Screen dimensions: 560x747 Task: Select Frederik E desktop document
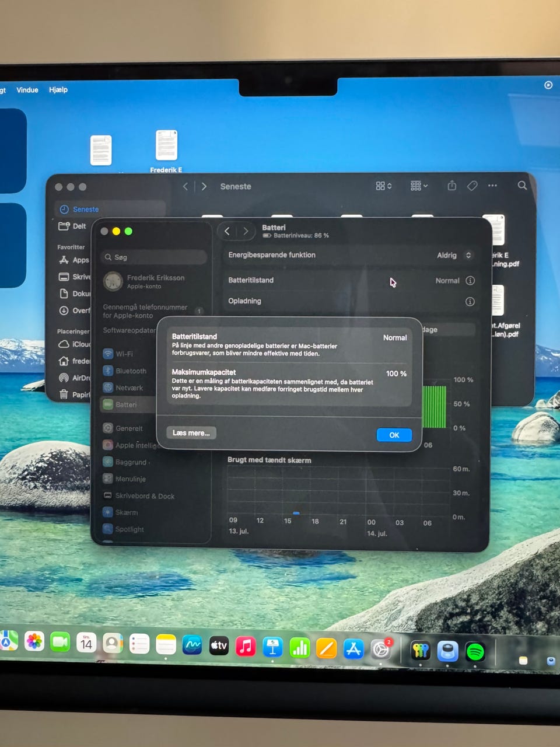166,151
